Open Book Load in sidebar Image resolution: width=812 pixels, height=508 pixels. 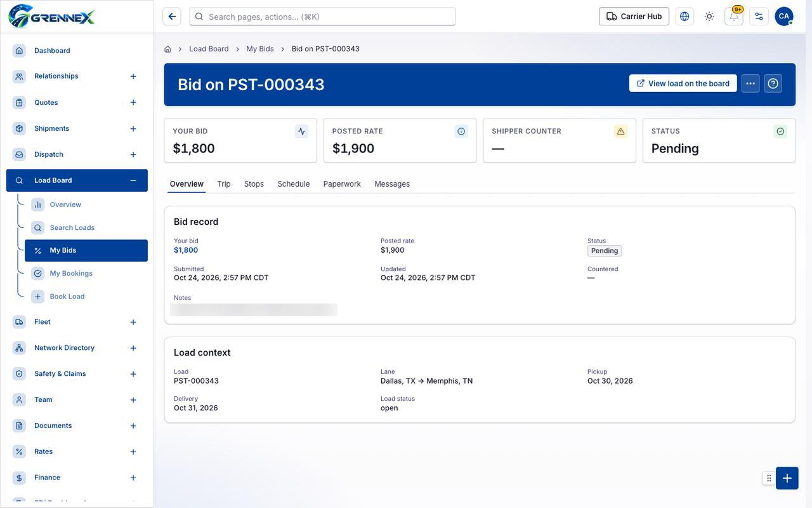86,297
